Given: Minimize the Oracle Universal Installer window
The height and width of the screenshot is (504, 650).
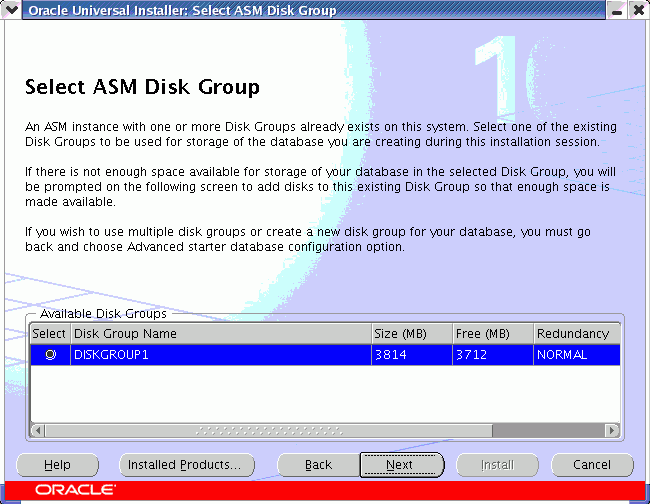Looking at the screenshot, I should (615, 10).
